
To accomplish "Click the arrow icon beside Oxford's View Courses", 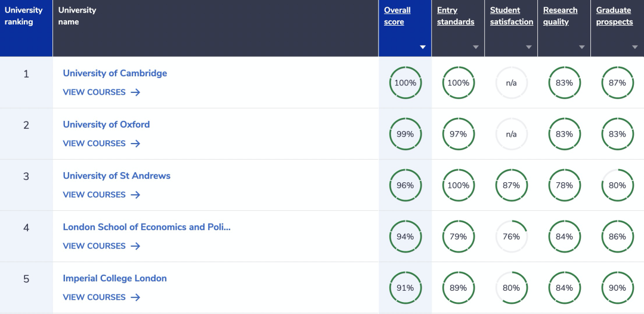I will 135,144.
